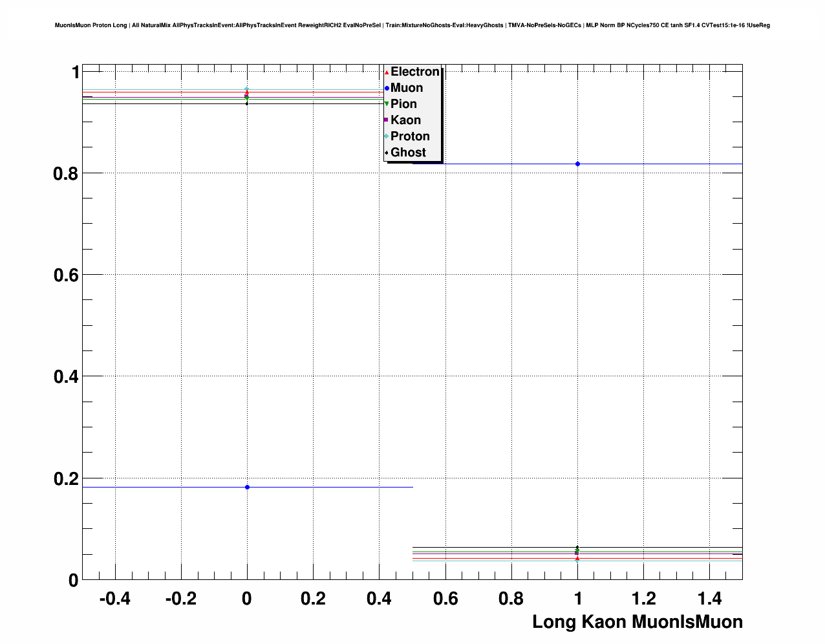Click the Ghost legend label text

408,153
